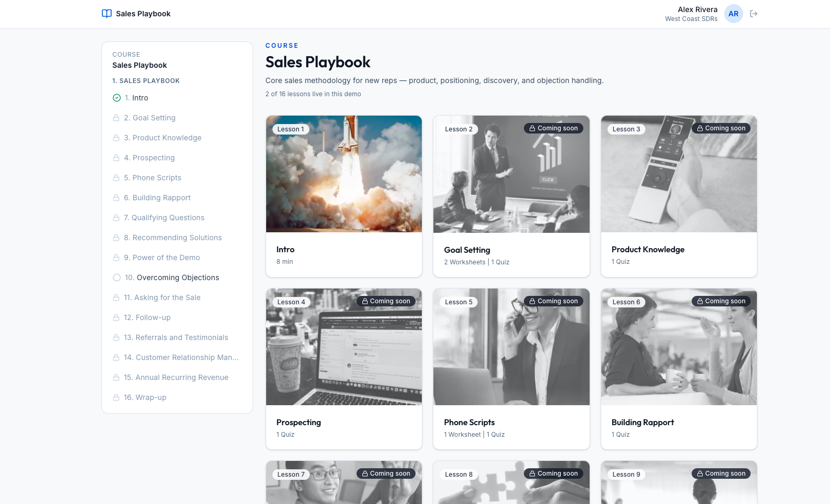Click the lock icon beside Prospecting in sidebar
Screen dimensions: 830x504
click(x=116, y=158)
